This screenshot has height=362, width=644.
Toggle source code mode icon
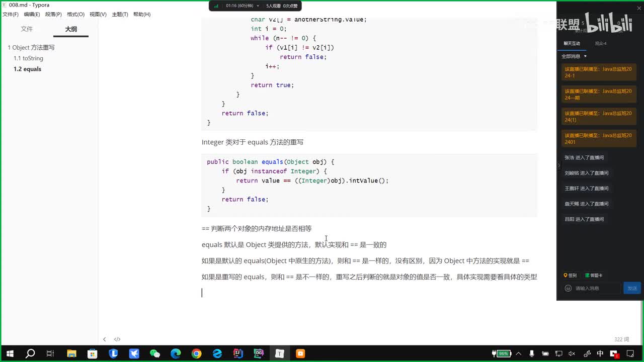coord(117,339)
